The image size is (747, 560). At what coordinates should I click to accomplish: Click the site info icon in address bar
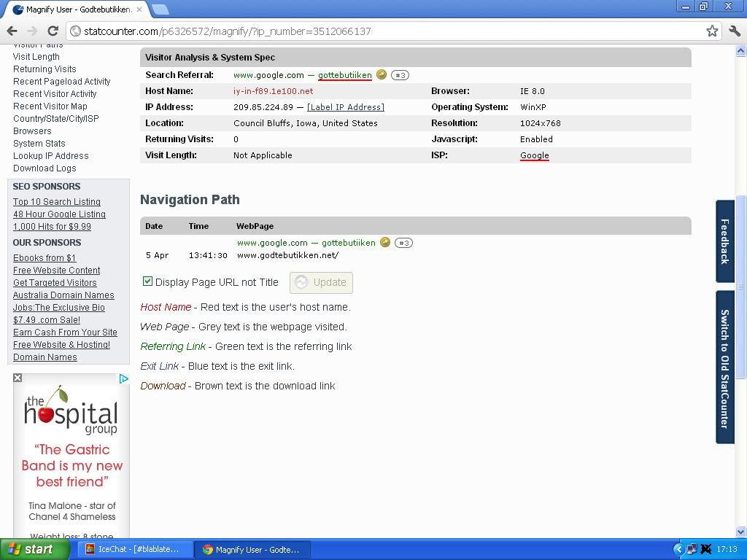tap(75, 31)
